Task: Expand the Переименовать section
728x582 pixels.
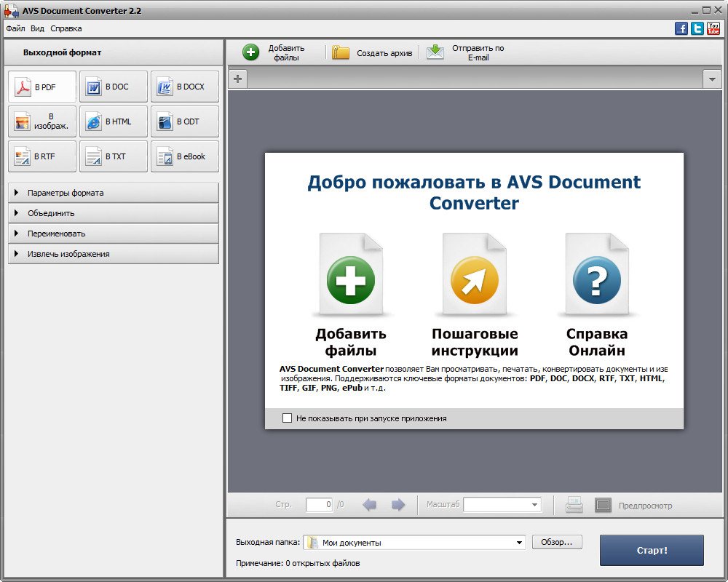Action: (114, 234)
